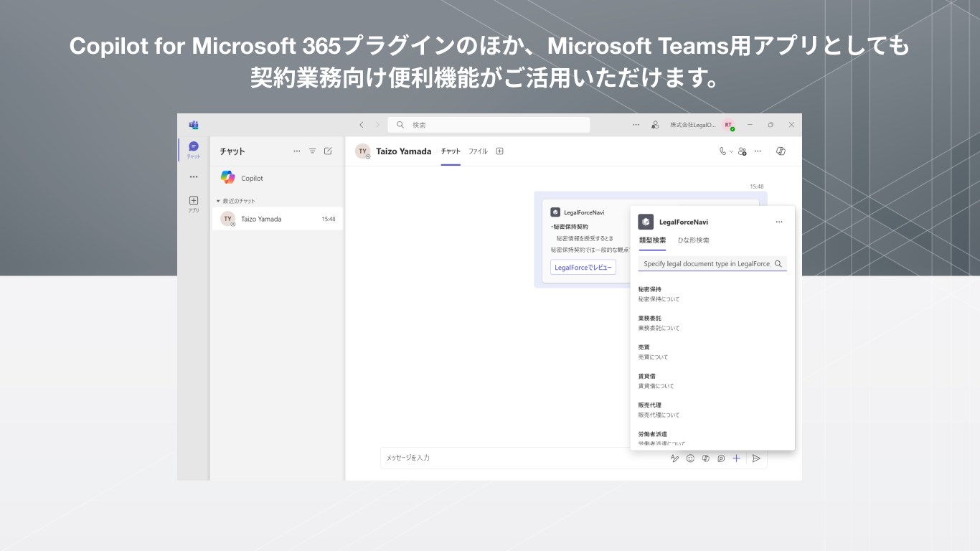Open settings and more ellipsis in title bar
The height and width of the screenshot is (551, 980).
(636, 125)
